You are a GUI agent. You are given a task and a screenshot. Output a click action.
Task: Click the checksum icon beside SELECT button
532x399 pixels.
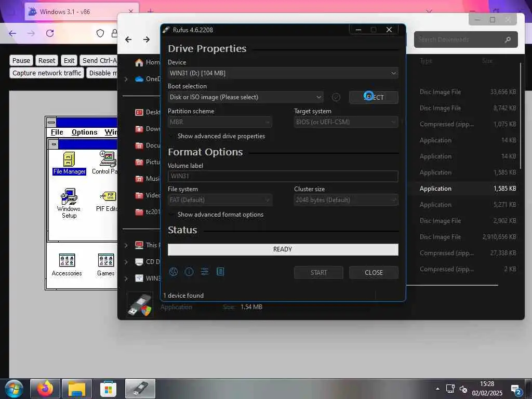pyautogui.click(x=336, y=97)
